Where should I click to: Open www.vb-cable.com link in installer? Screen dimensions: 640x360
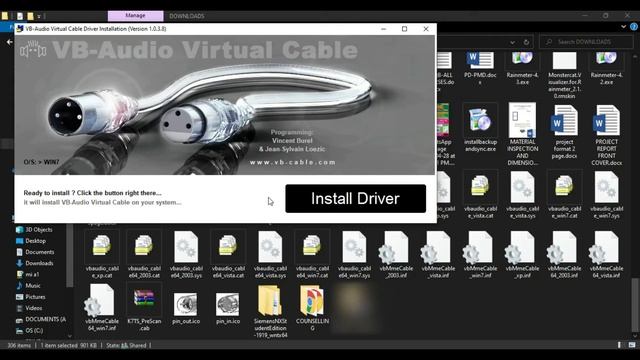tap(293, 162)
